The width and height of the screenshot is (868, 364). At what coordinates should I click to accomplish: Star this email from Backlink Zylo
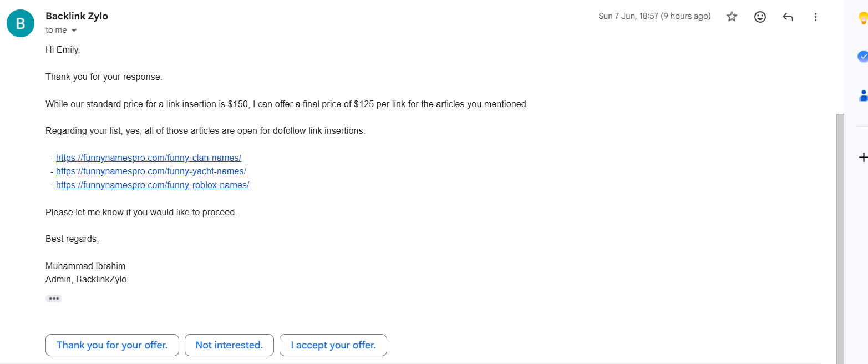[732, 17]
